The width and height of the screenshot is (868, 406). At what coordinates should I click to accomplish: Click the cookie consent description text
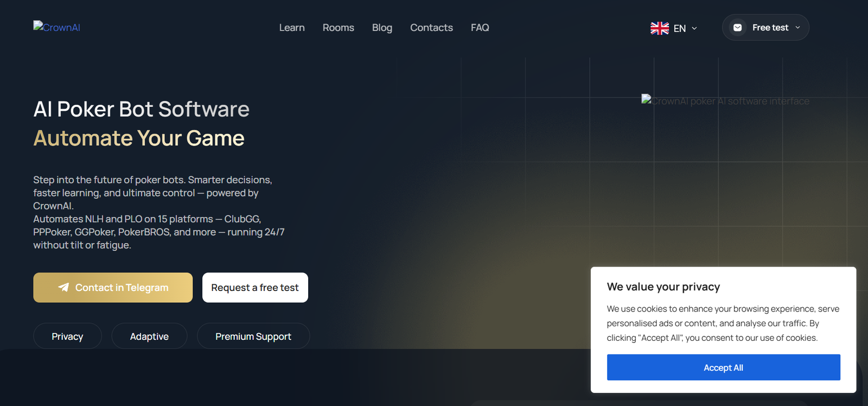pos(723,323)
